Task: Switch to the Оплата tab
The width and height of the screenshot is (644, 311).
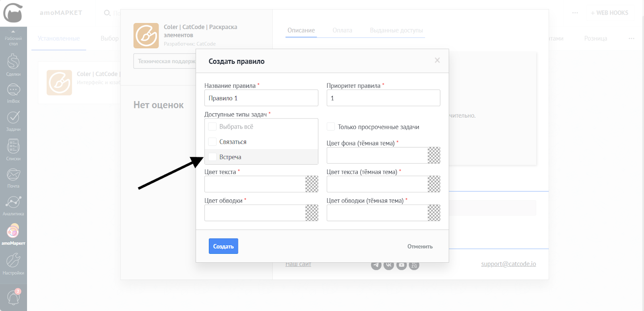Action: click(342, 30)
